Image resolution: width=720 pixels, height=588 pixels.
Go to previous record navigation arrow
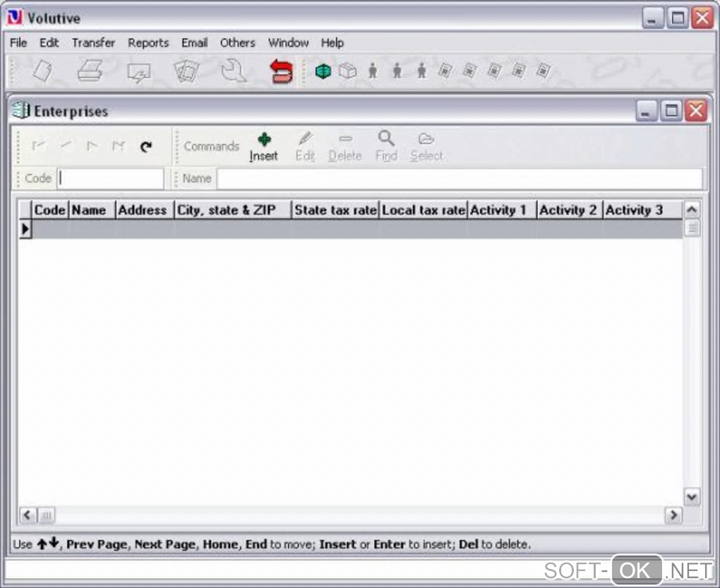point(66,145)
